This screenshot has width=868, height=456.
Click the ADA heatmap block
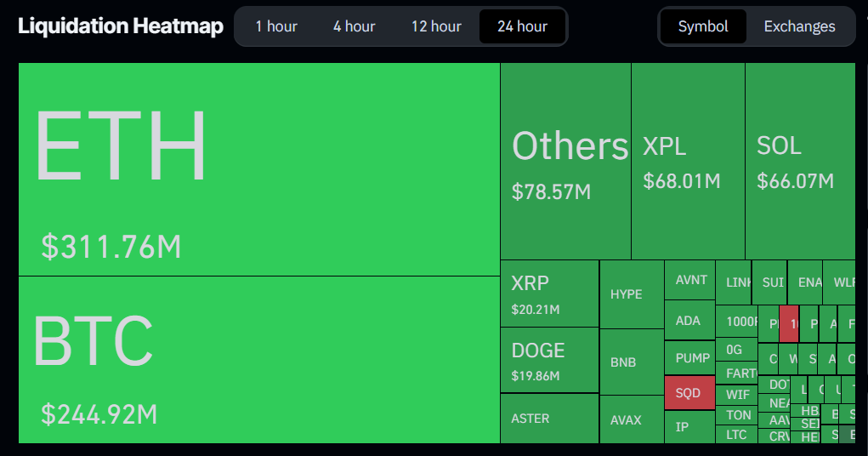point(689,321)
